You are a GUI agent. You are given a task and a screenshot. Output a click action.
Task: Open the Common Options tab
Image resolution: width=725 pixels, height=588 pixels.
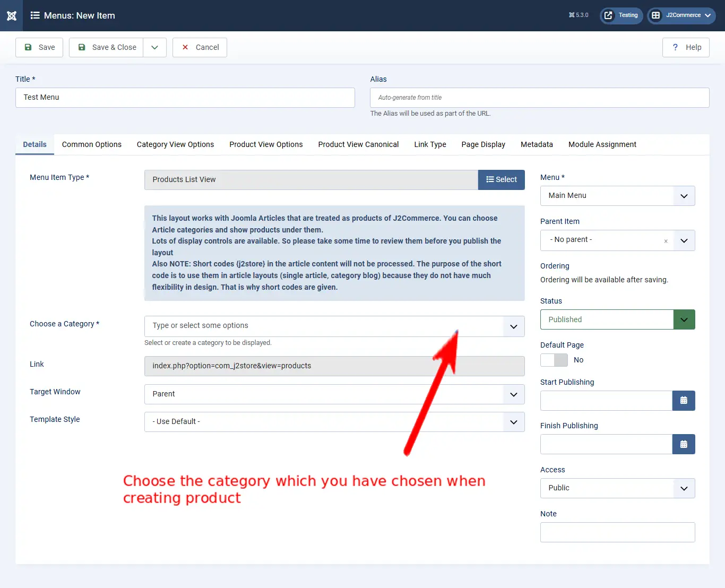tap(92, 144)
